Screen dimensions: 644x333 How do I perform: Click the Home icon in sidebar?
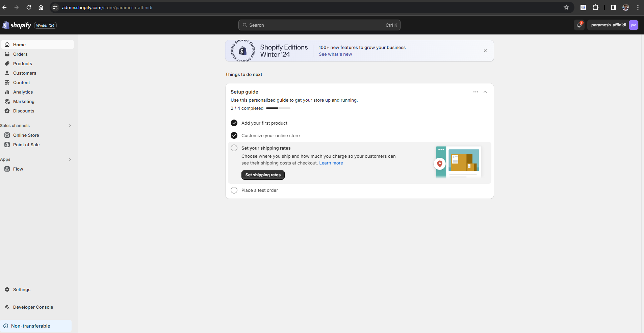click(7, 45)
